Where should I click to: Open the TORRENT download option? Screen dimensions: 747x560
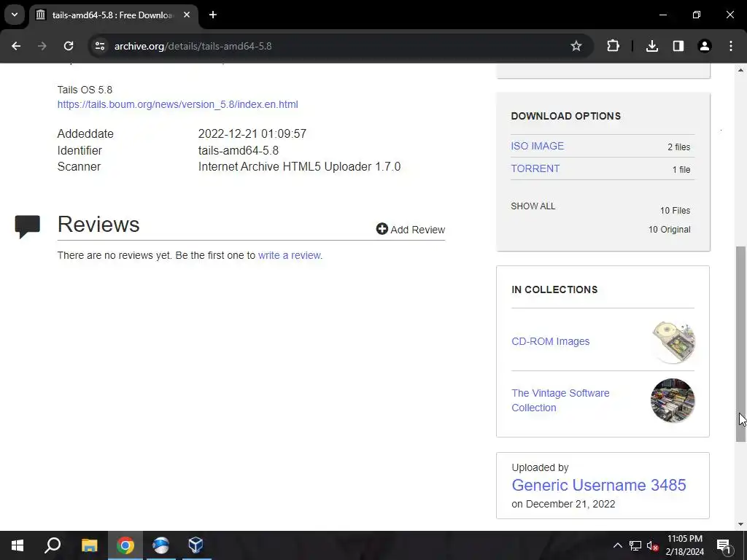tap(535, 168)
